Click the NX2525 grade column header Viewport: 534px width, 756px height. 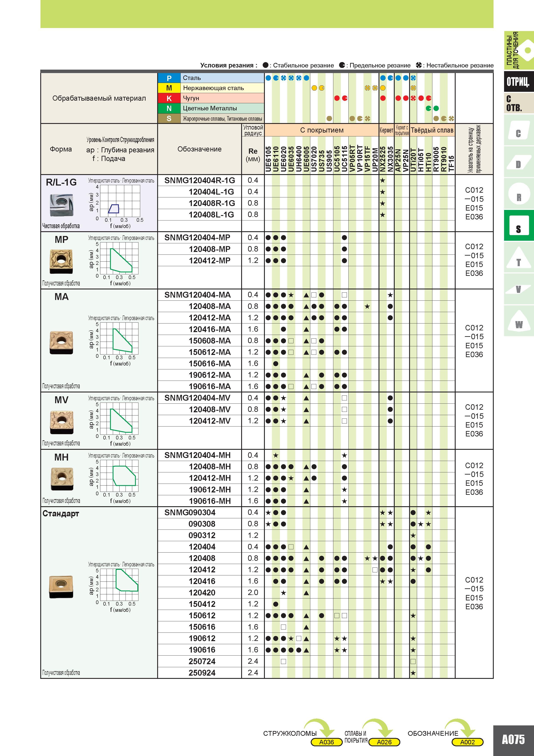coord(383,159)
